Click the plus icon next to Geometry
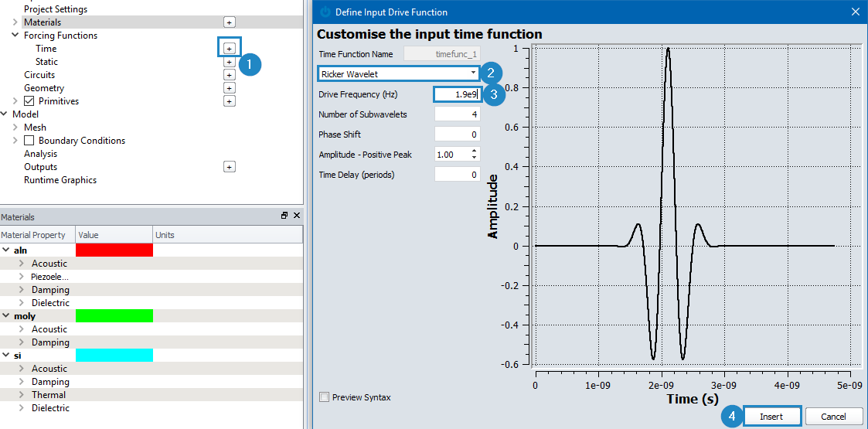This screenshot has width=868, height=429. pyautogui.click(x=230, y=88)
